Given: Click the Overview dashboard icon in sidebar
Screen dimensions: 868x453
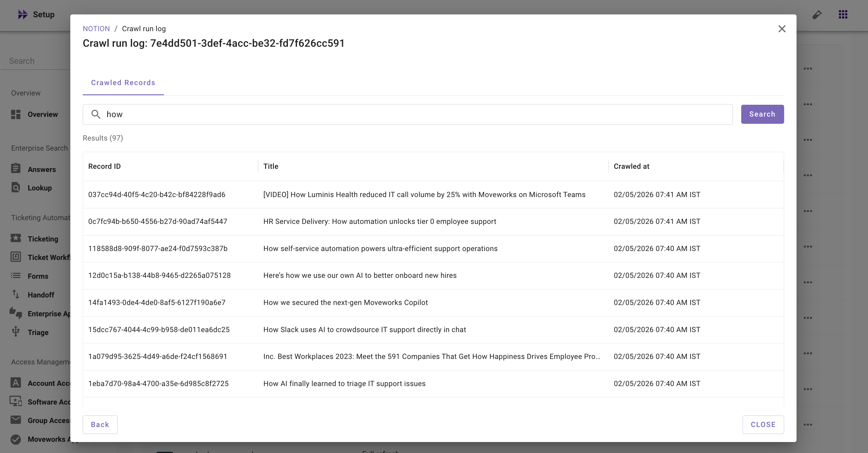Looking at the screenshot, I should point(16,114).
